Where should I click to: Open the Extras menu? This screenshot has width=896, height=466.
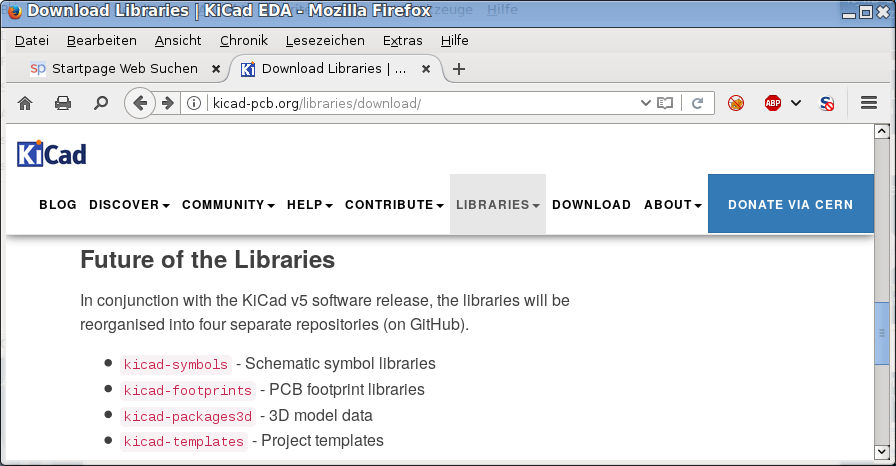403,41
